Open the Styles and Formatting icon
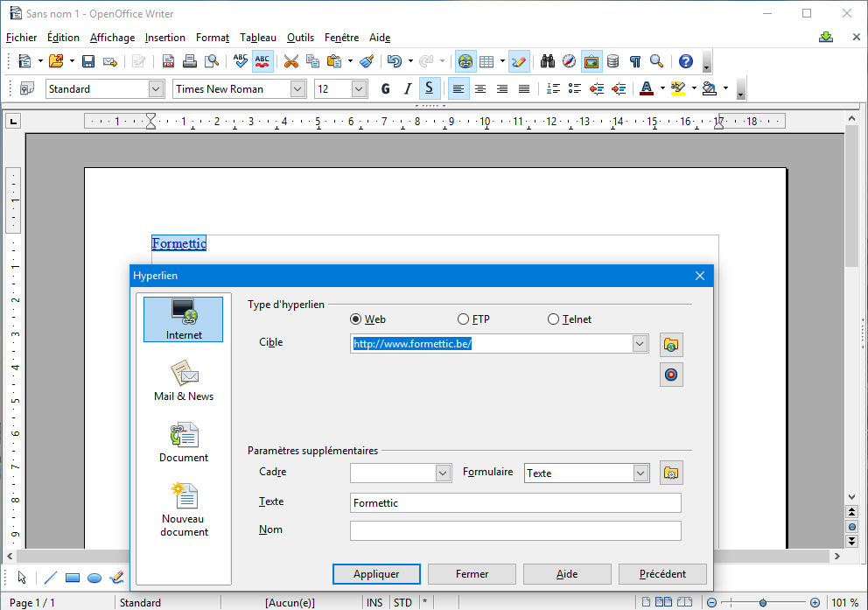This screenshot has height=610, width=868. tap(26, 88)
